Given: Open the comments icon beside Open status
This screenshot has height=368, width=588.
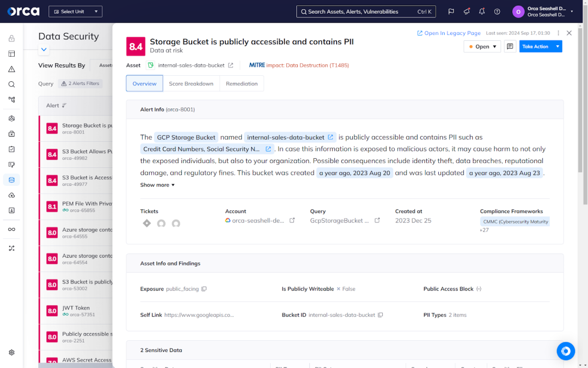Looking at the screenshot, I should [510, 46].
